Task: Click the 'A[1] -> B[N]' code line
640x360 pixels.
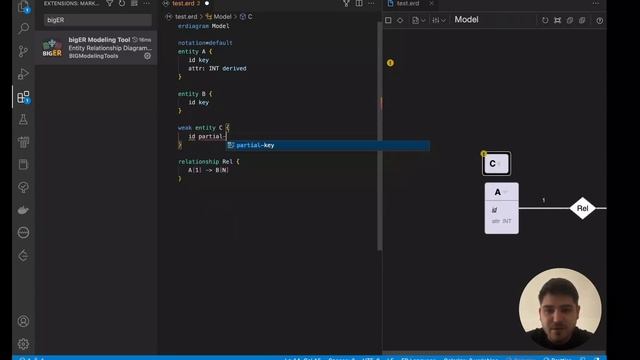Action: 208,170
